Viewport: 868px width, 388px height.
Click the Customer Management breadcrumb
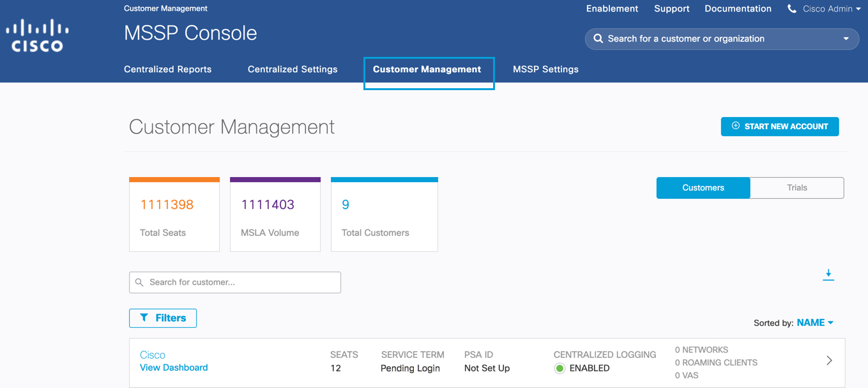tap(165, 8)
